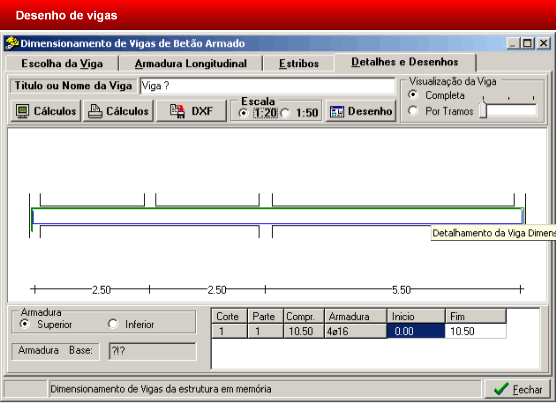
Task: Switch to Escolha da Viga tab
Action: click(62, 63)
